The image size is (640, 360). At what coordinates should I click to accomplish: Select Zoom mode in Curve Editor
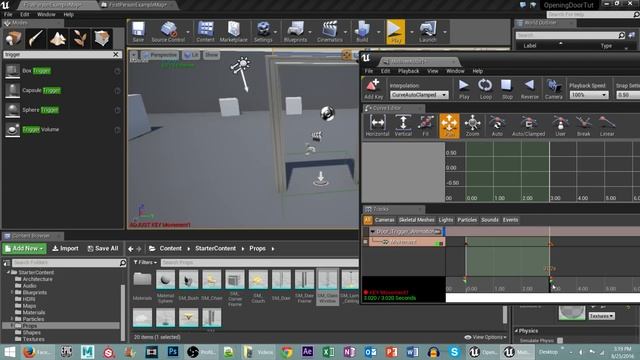point(472,125)
